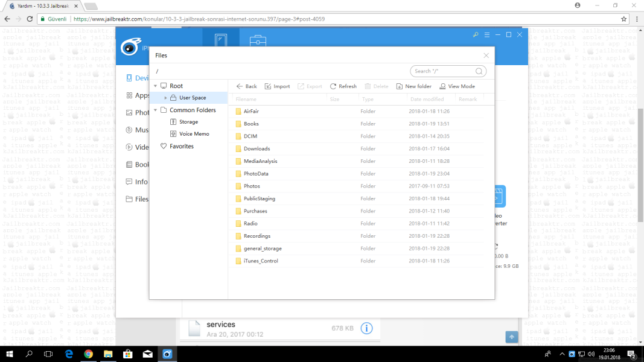Select the iTunes_Control folder row
The image size is (644, 362).
coord(261,261)
